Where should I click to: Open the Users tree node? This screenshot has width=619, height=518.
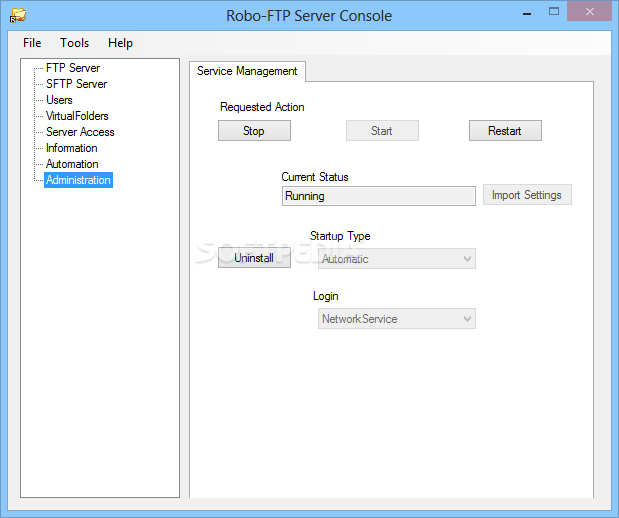click(59, 100)
